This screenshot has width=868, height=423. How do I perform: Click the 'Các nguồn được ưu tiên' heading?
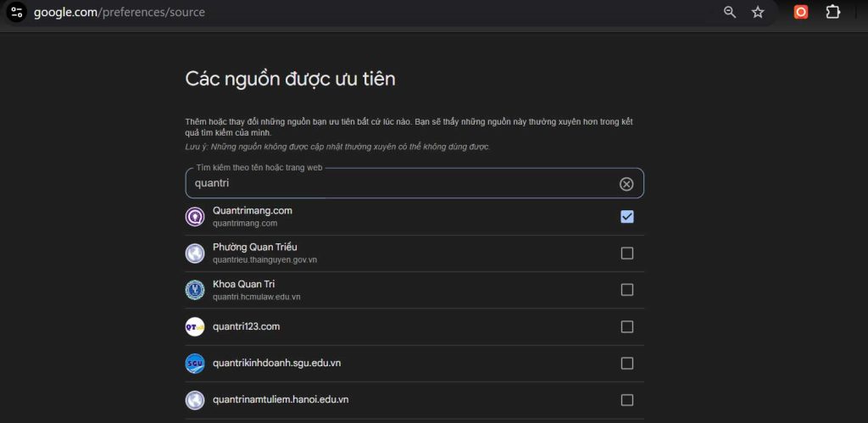290,79
